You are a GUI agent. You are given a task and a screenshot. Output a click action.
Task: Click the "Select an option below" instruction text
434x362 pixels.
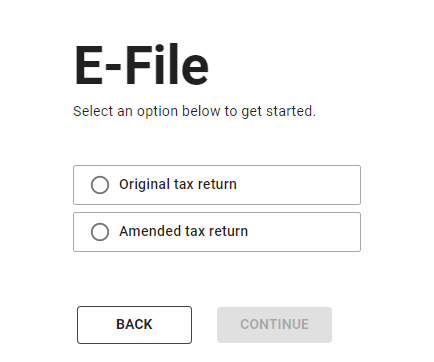(x=194, y=111)
